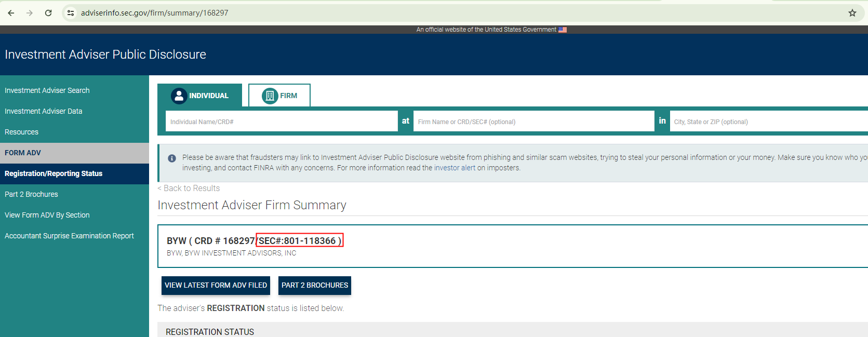The image size is (868, 337).
Task: Open View Form ADV By Section
Action: pos(47,215)
